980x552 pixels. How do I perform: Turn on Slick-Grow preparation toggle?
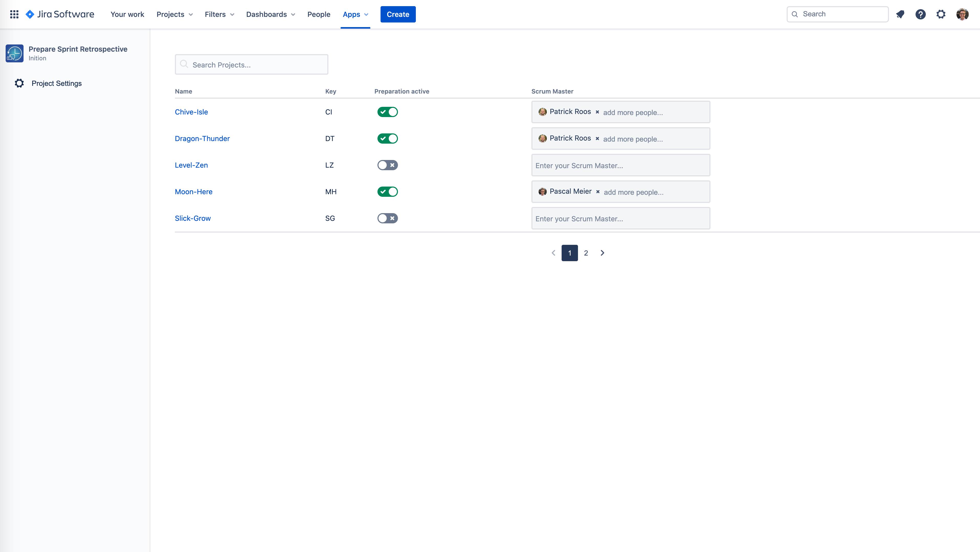387,218
